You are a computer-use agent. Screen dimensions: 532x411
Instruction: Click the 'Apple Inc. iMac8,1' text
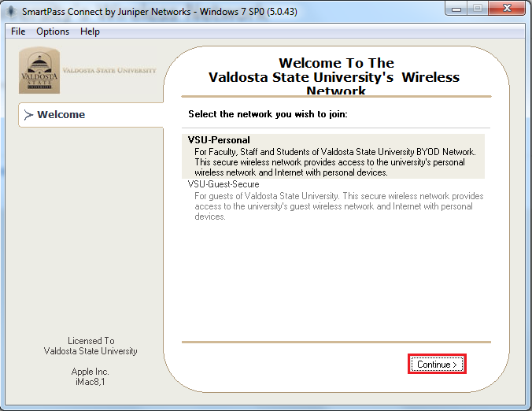pyautogui.click(x=91, y=376)
